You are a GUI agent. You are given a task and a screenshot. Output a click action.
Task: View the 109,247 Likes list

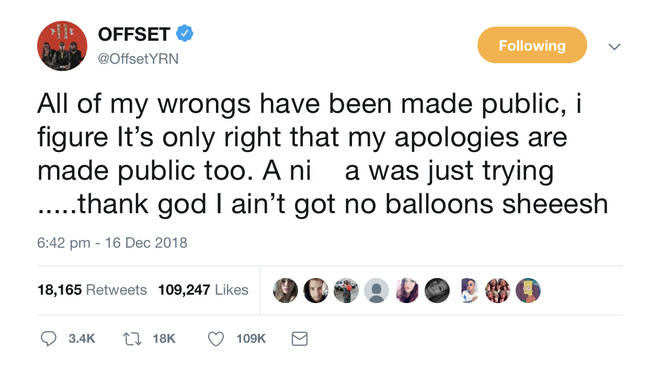(203, 290)
